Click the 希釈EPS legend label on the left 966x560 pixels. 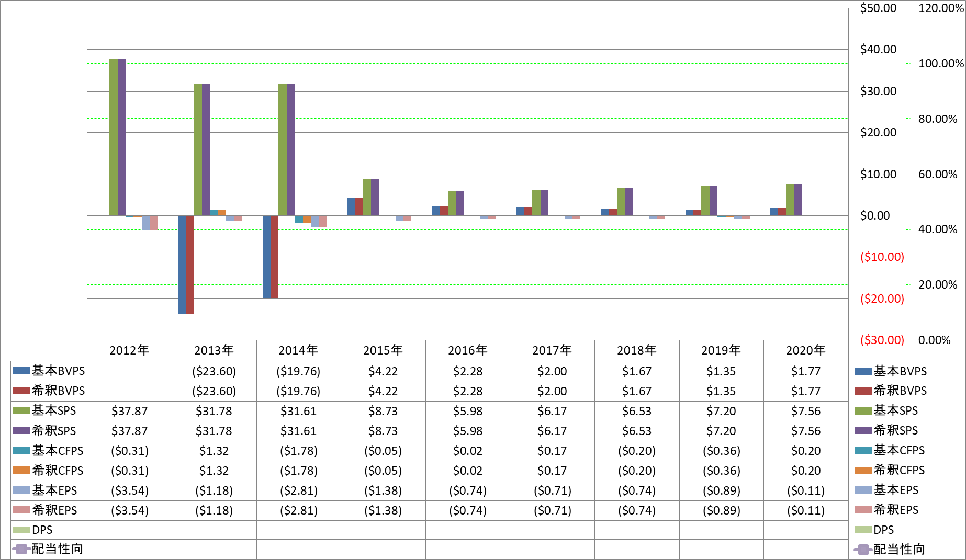coord(54,510)
